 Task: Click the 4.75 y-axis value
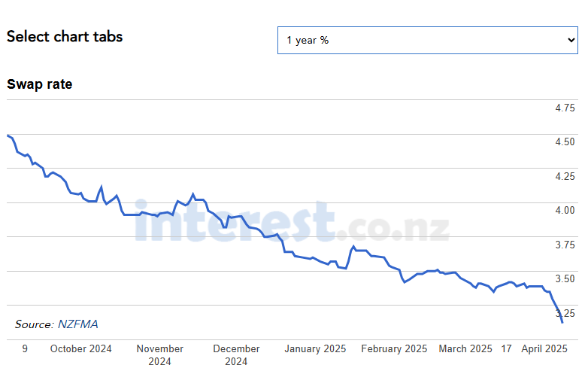pos(565,108)
